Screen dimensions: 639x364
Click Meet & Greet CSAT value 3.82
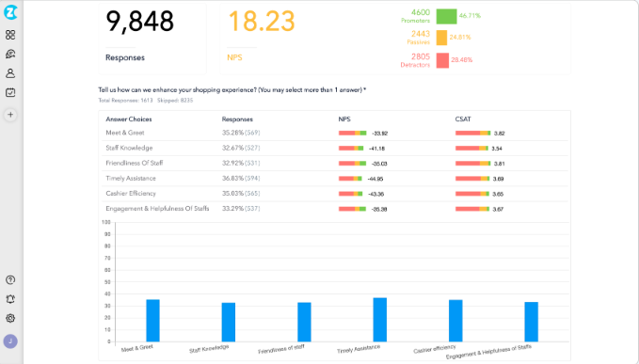point(499,134)
